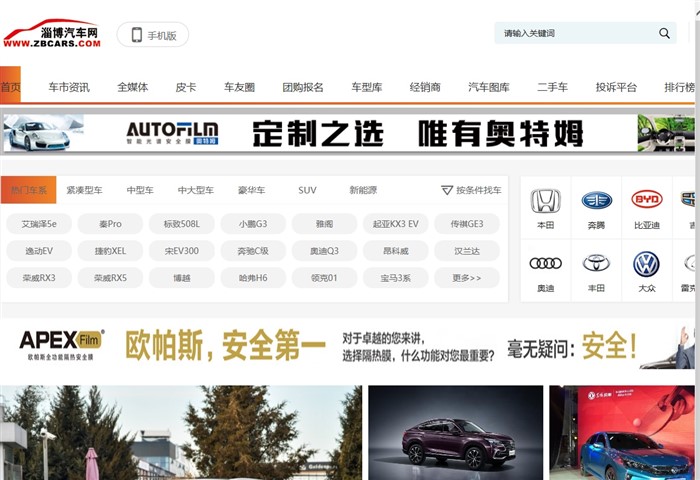Expand the 更多>> models link
The height and width of the screenshot is (480, 700).
(x=467, y=278)
